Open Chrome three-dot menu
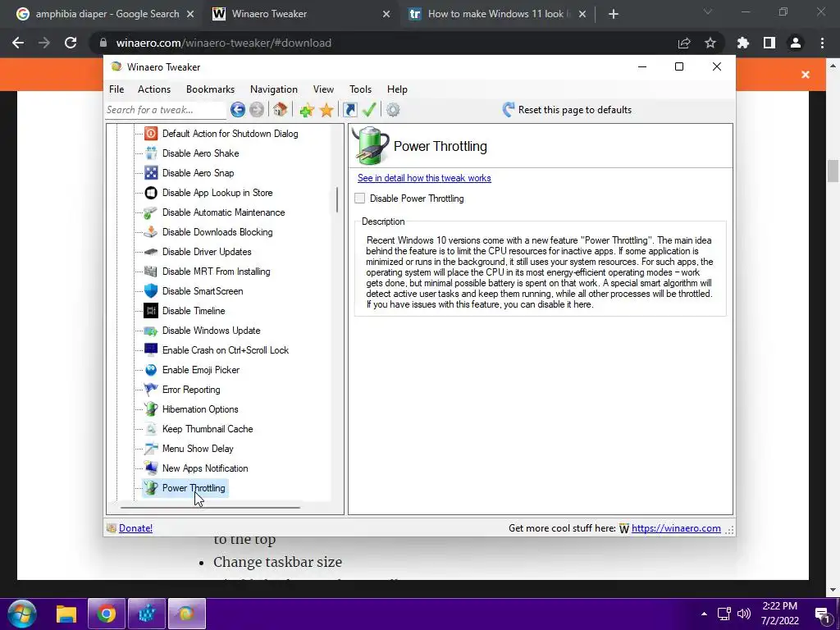Image resolution: width=840 pixels, height=630 pixels. pos(822,43)
